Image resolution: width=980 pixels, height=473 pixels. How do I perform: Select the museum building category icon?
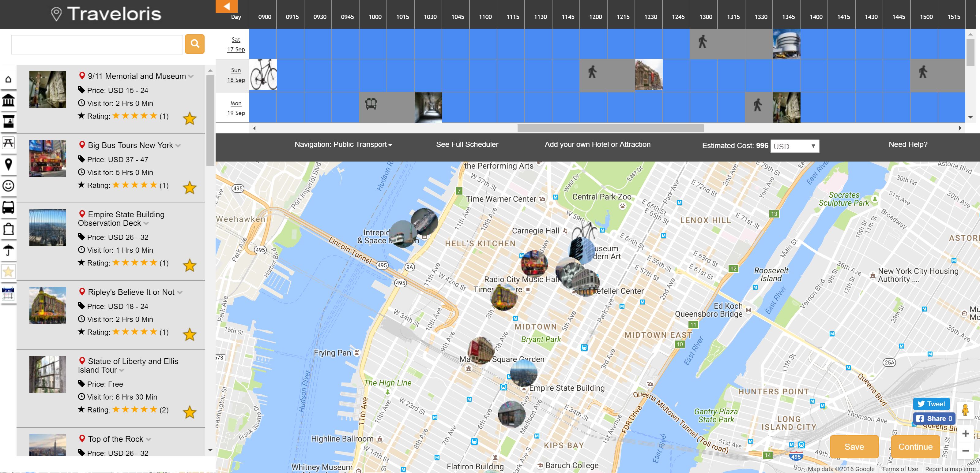8,100
